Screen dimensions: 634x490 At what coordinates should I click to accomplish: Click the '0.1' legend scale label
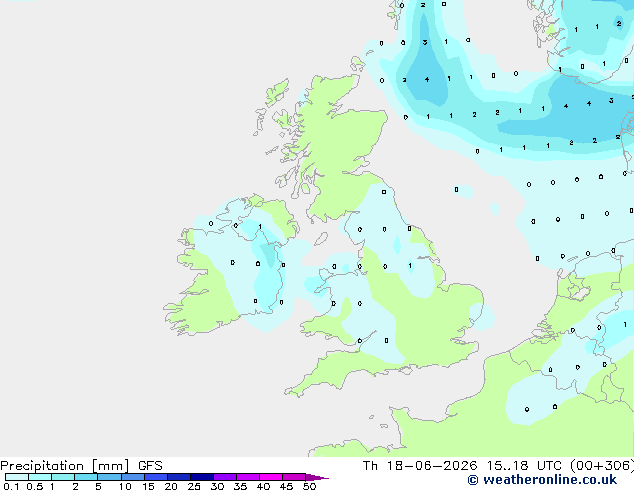[x=11, y=486]
